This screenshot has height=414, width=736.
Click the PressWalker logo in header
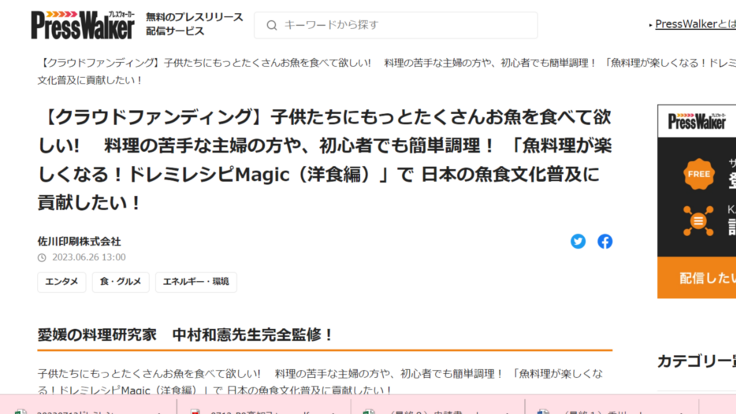coord(82,24)
